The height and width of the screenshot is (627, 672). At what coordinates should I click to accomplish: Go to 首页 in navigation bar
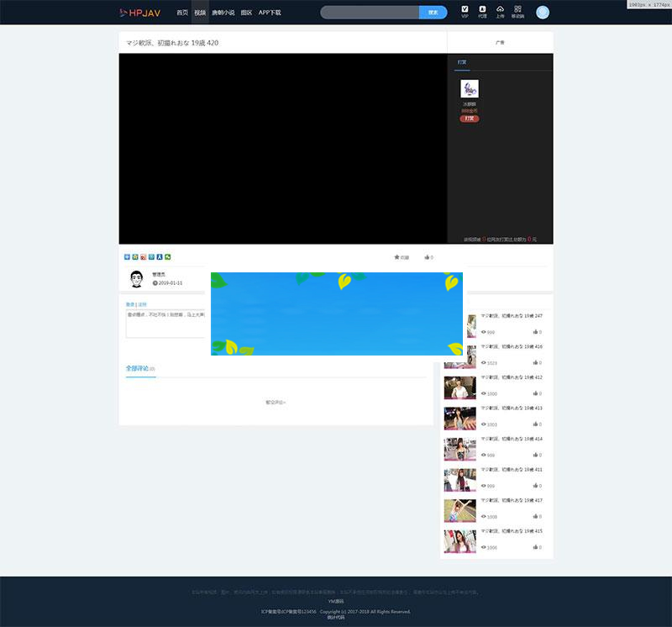182,13
